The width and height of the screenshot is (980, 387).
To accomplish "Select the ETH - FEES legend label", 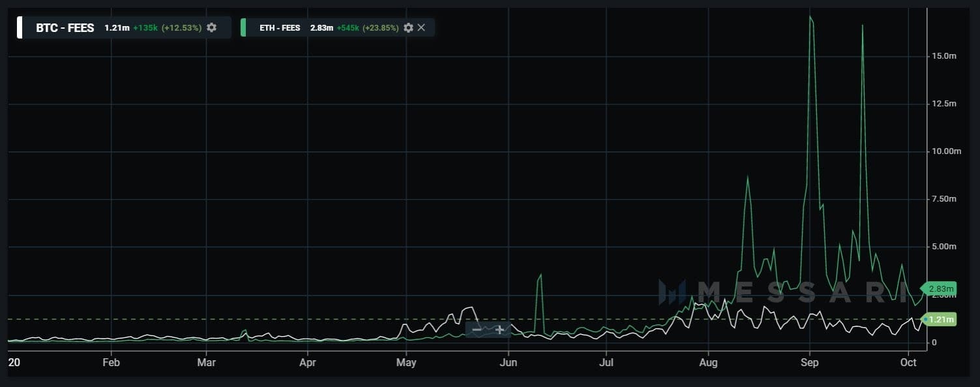I will click(280, 28).
